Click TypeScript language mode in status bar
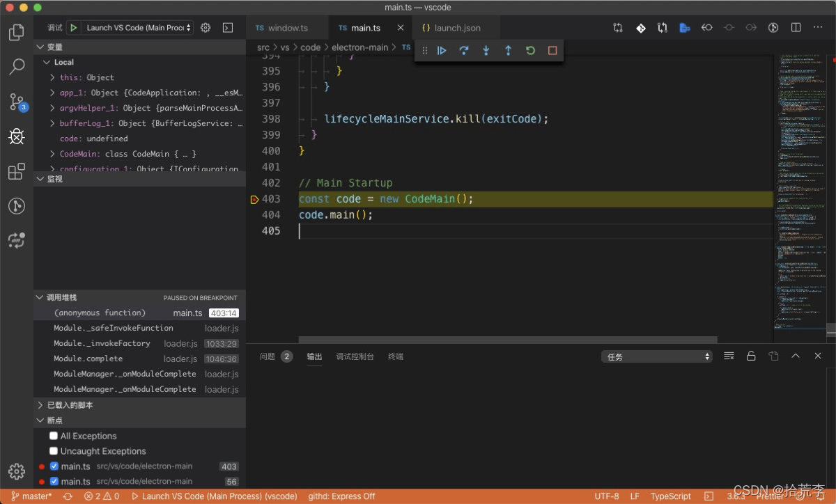 (670, 496)
